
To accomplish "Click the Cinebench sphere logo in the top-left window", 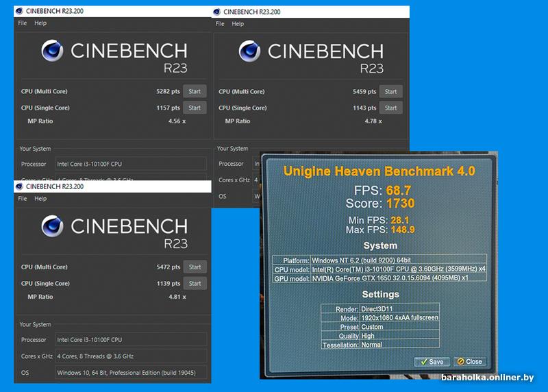I will click(x=53, y=52).
